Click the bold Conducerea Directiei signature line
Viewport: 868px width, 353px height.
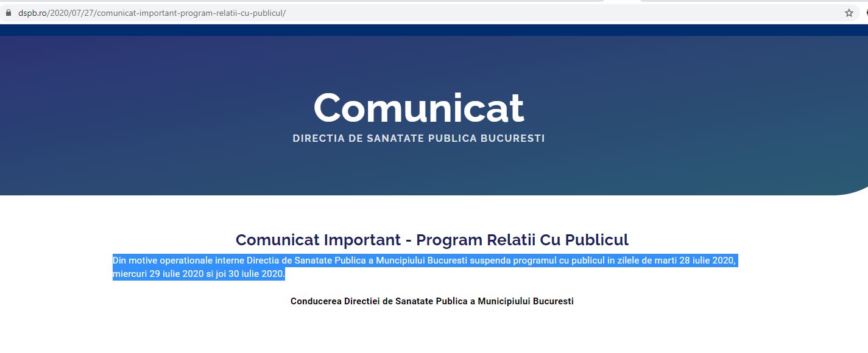[x=432, y=301]
